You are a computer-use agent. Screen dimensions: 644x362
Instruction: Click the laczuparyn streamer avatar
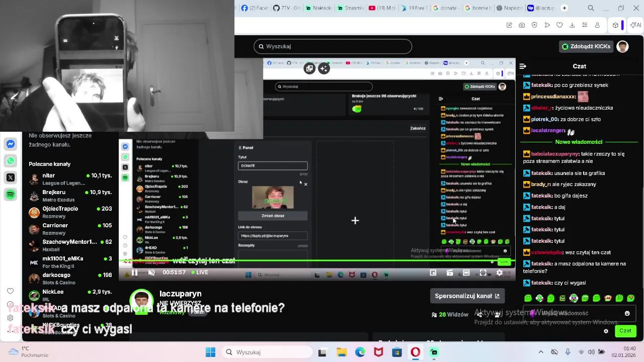[141, 302]
